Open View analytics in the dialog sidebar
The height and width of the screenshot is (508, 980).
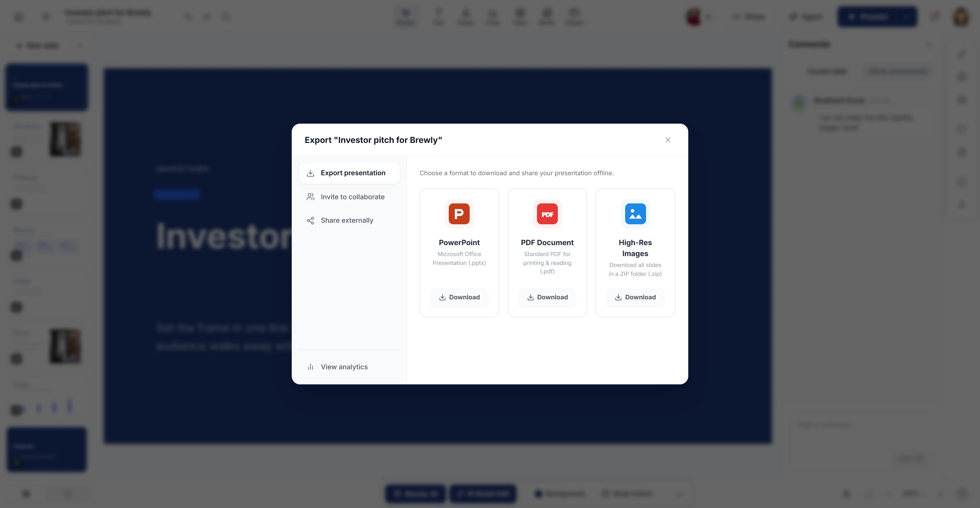tap(349, 367)
